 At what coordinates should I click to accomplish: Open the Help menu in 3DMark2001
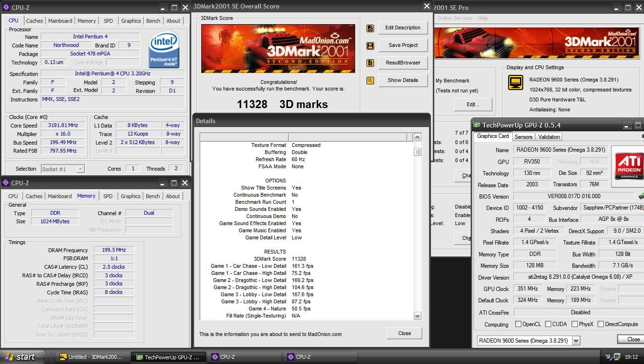pos(483,18)
